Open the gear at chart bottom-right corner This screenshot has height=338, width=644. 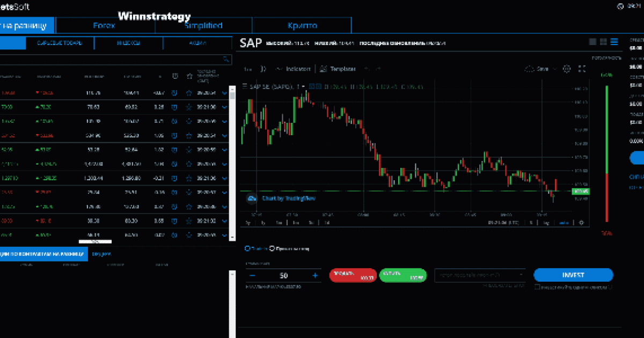(581, 222)
